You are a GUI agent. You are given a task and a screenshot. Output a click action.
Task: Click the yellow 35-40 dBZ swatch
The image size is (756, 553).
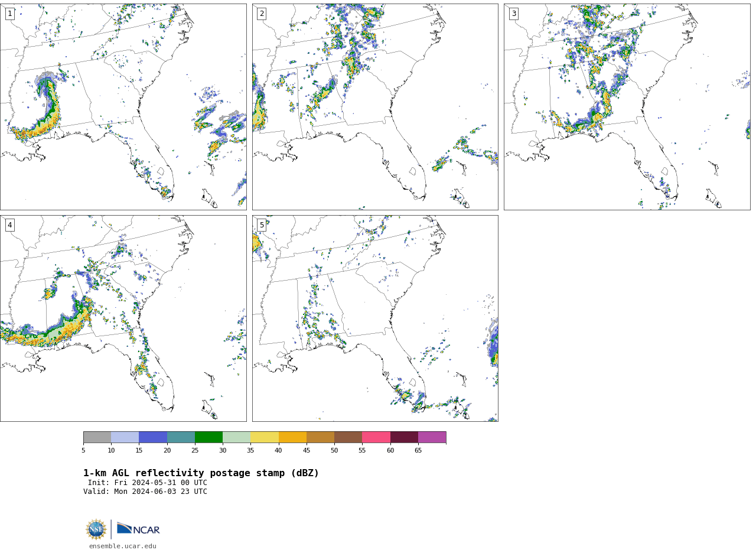pos(265,437)
